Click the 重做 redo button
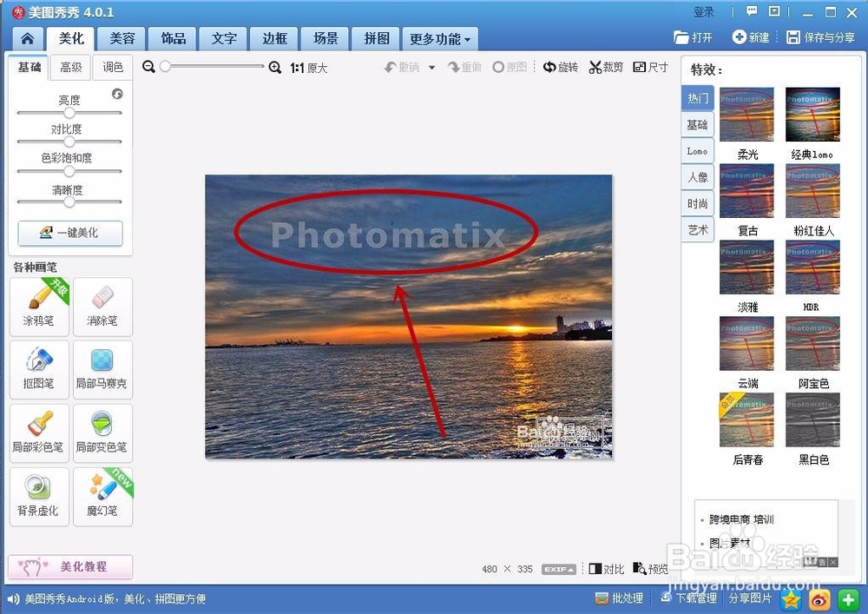The height and width of the screenshot is (614, 868). [x=465, y=67]
